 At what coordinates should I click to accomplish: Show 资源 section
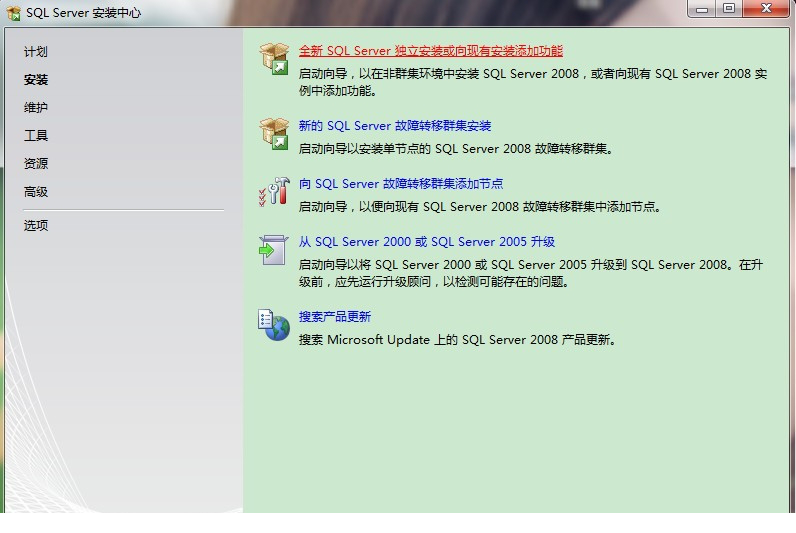point(36,163)
